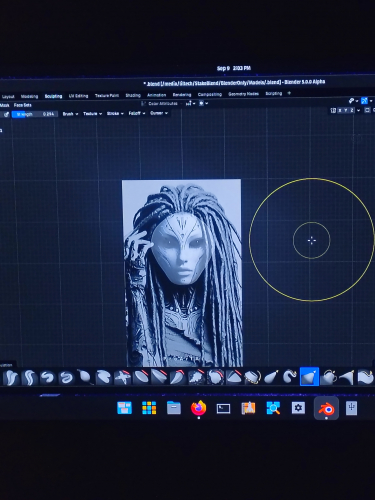Viewport: 375px width, 500px height.
Task: Open the rocket launcher app in taskbar
Action: point(248,408)
